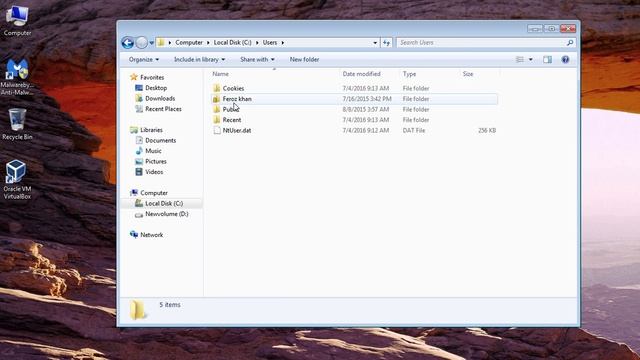
Task: Open the more view options dropdown arrow
Action: [531, 60]
